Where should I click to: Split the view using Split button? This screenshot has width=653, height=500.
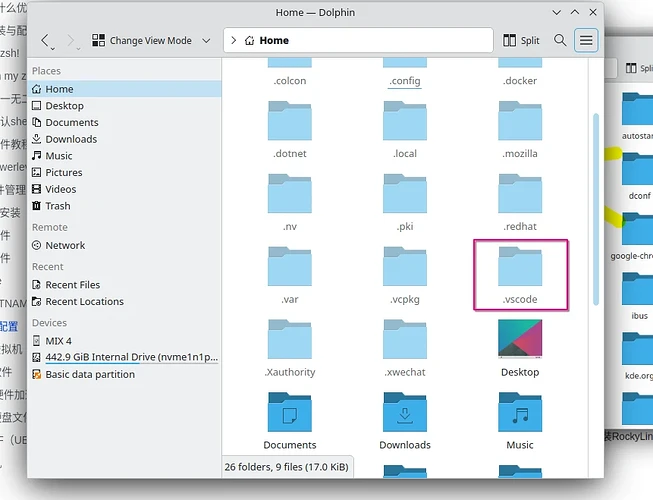pyautogui.click(x=521, y=41)
